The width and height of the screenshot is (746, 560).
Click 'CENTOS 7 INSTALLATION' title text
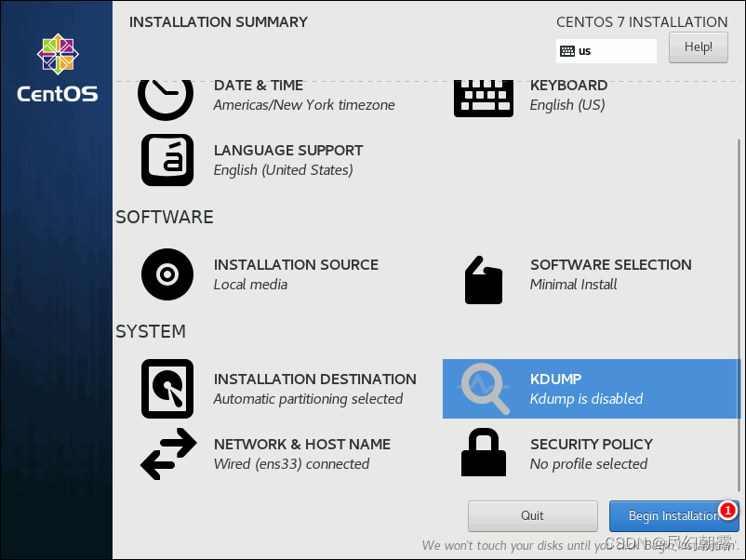point(642,22)
